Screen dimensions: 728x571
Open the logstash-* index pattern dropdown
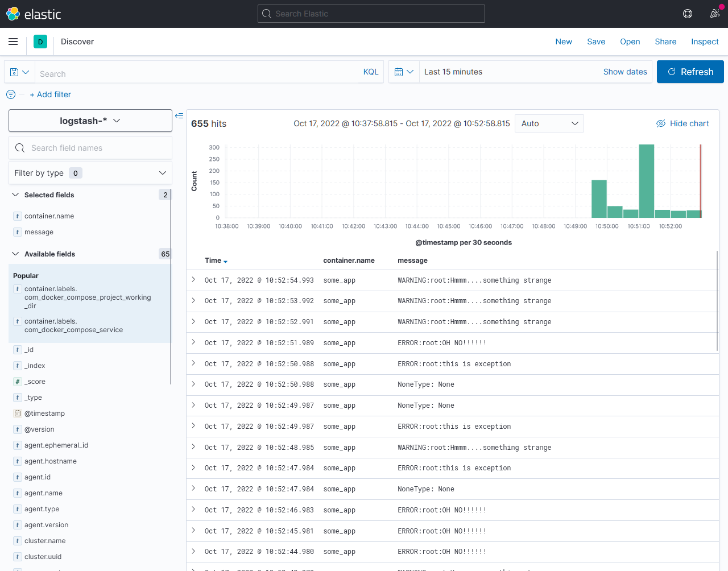(90, 121)
